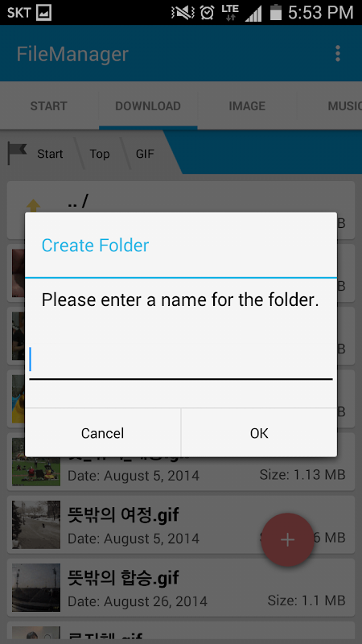This screenshot has height=644, width=362.
Task: Open the 뜻밖의 합승.gif file entry
Action: pos(180,588)
